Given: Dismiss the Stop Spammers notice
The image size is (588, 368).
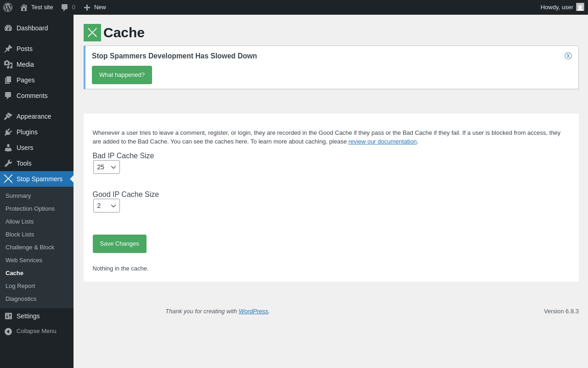Looking at the screenshot, I should 568,56.
